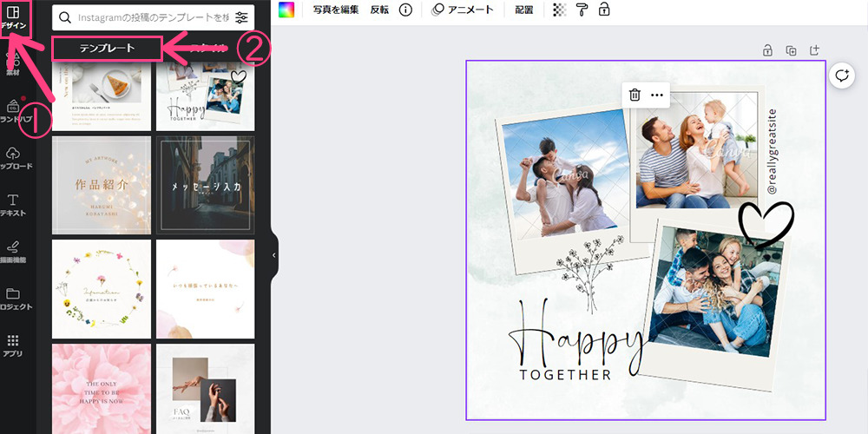
Task: Open the Design panel in the sidebar
Action: click(x=13, y=17)
